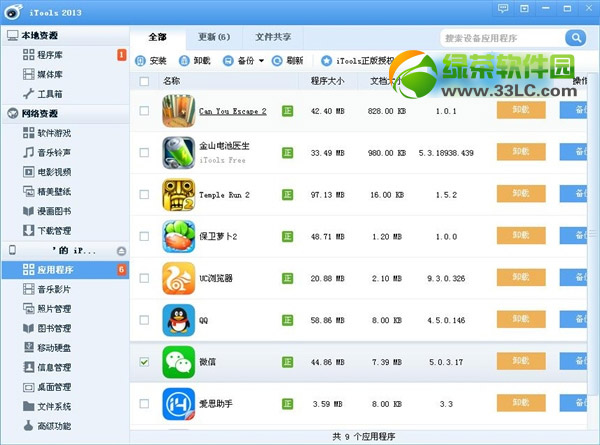The image size is (600, 445).
Task: Check the Can You Escape 2 checkbox
Action: (144, 110)
